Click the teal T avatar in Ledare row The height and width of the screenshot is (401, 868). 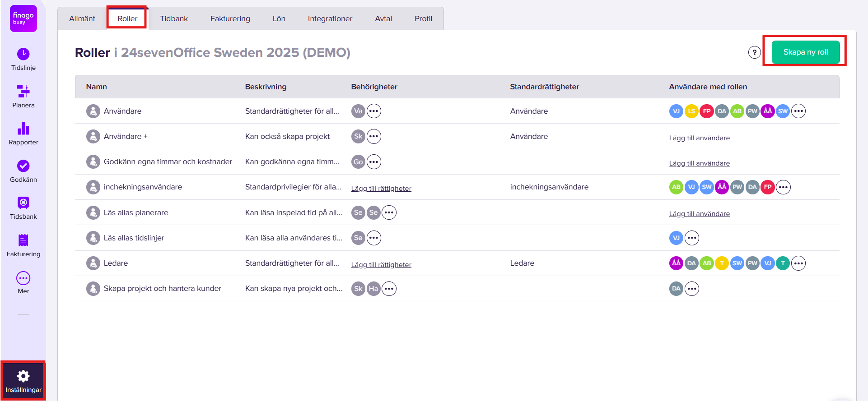click(x=783, y=263)
